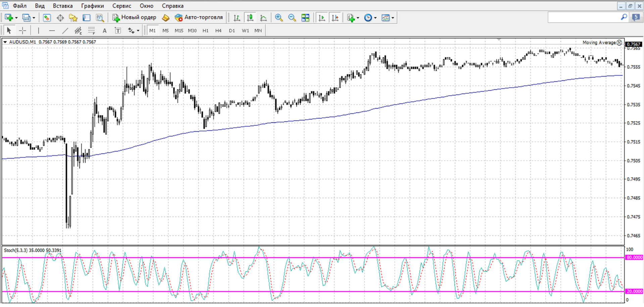The height and width of the screenshot is (307, 644).
Task: Open the Data Window crosshair icon
Action: 60,18
